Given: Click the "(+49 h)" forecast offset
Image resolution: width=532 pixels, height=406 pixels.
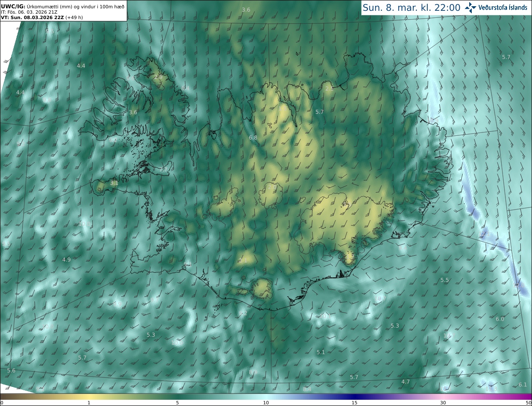Looking at the screenshot, I should pyautogui.click(x=74, y=18).
